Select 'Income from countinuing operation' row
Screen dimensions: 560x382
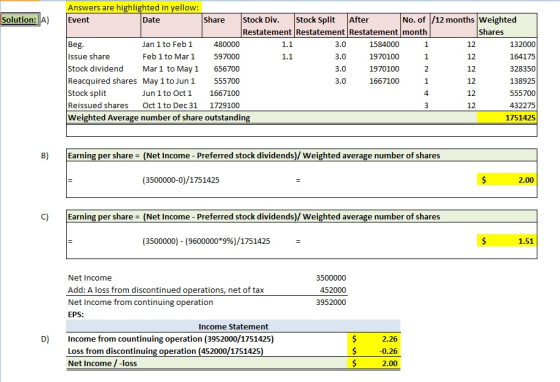click(171, 339)
